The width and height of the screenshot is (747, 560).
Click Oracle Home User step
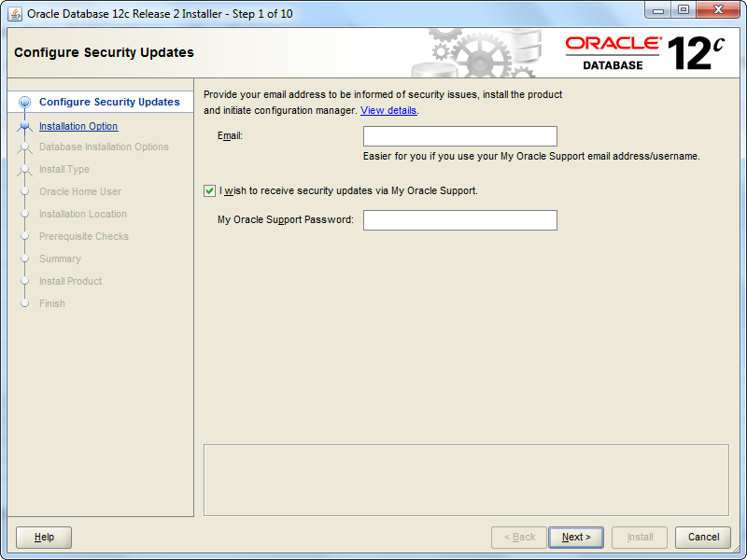pyautogui.click(x=80, y=191)
